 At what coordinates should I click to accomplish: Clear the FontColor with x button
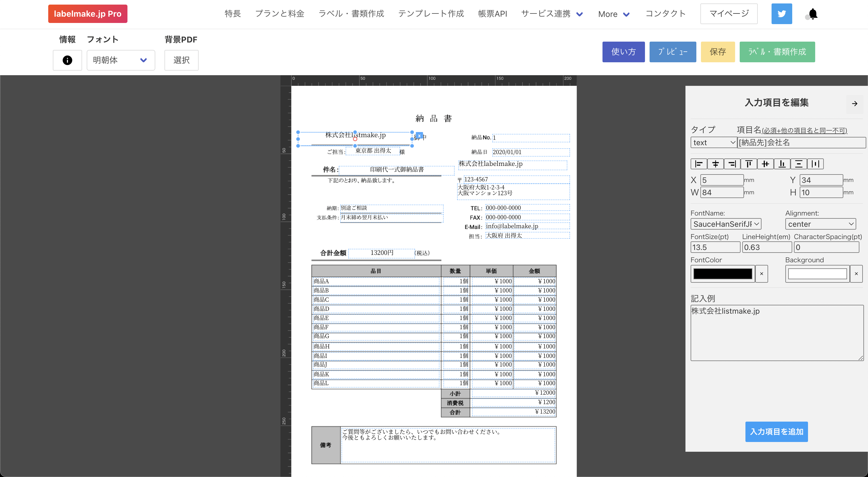[762, 274]
